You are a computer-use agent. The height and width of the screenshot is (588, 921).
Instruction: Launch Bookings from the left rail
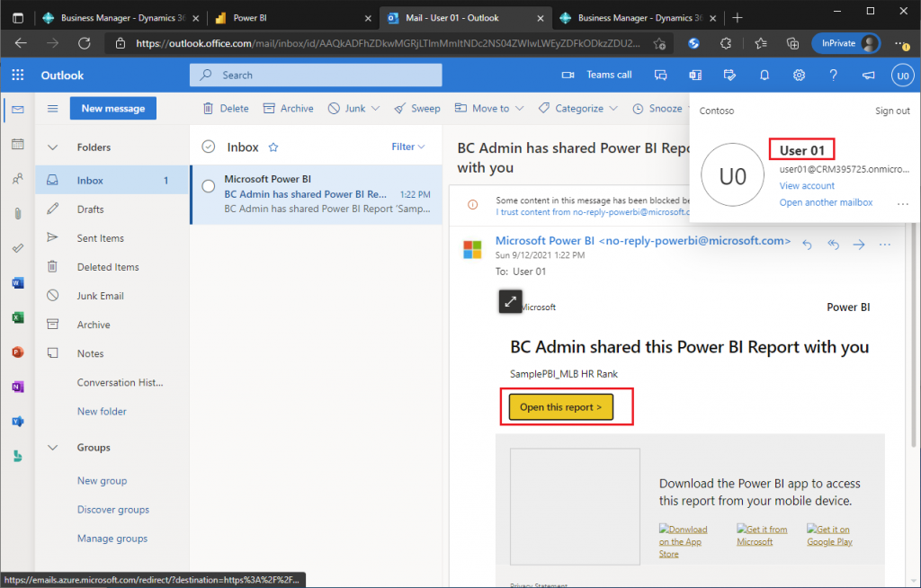18,456
